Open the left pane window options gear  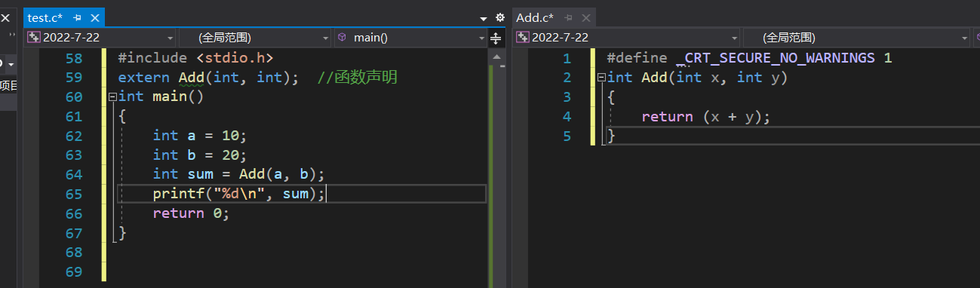(x=499, y=17)
